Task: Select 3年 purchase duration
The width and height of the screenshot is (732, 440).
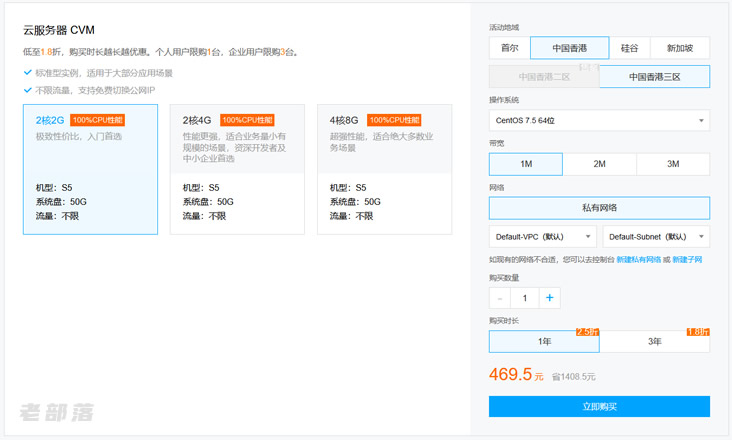Action: tap(655, 342)
